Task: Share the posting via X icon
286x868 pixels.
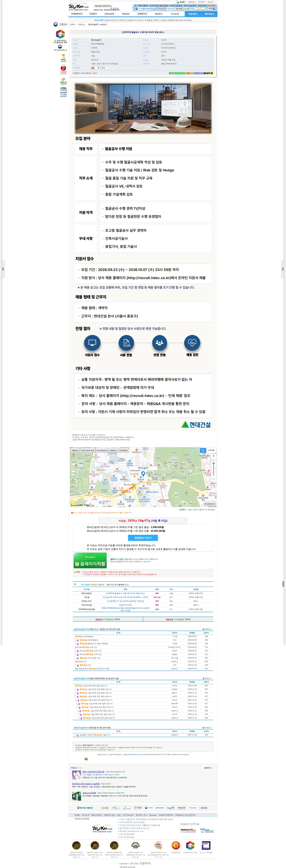Action: pyautogui.click(x=205, y=73)
